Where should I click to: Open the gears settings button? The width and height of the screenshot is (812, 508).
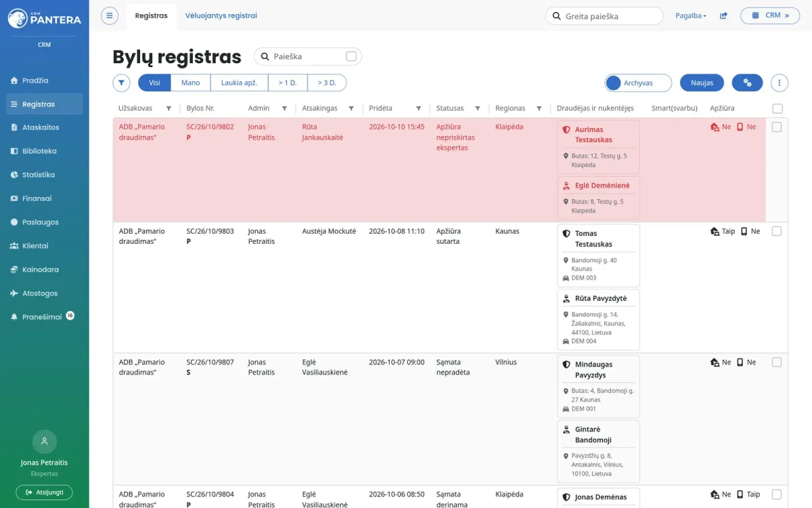[747, 83]
